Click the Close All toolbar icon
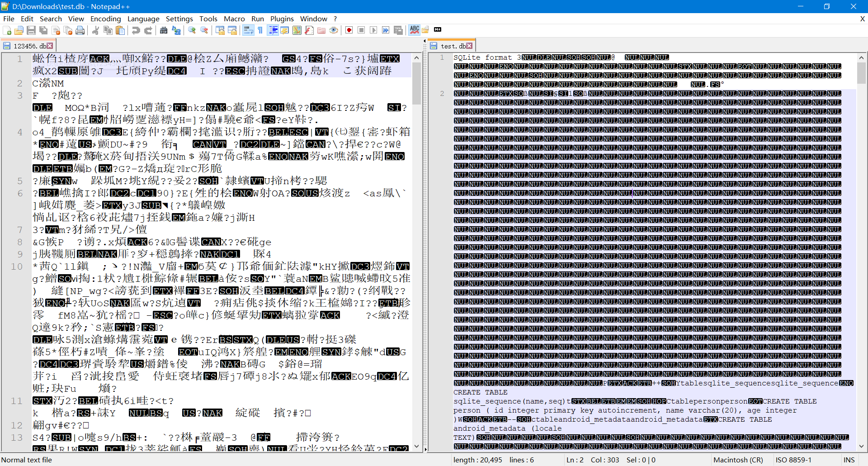This screenshot has height=466, width=868. click(68, 30)
